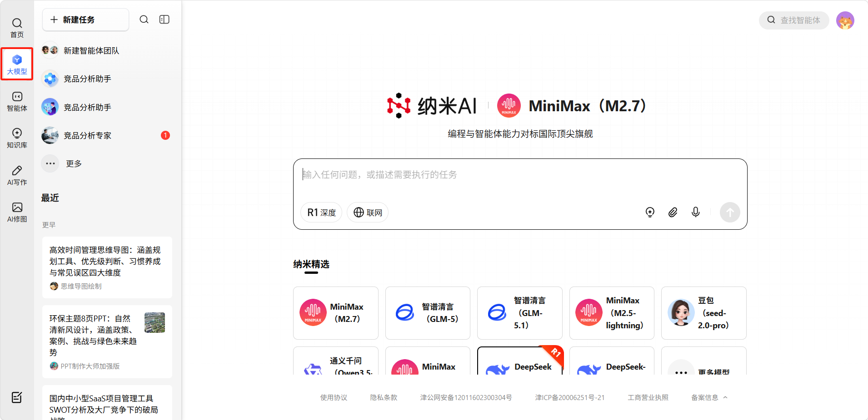868x420 pixels.
Task: Collapse the sidebar panel icon
Action: [x=164, y=20]
